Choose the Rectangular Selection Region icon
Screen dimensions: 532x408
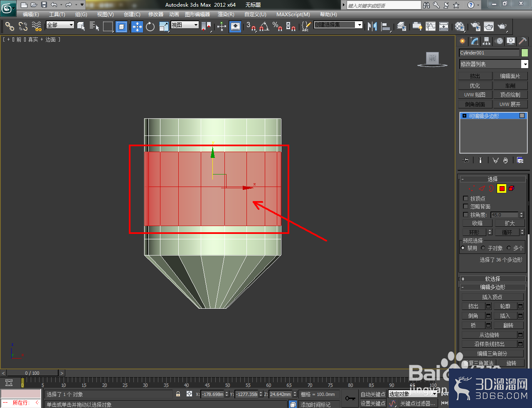coord(108,27)
